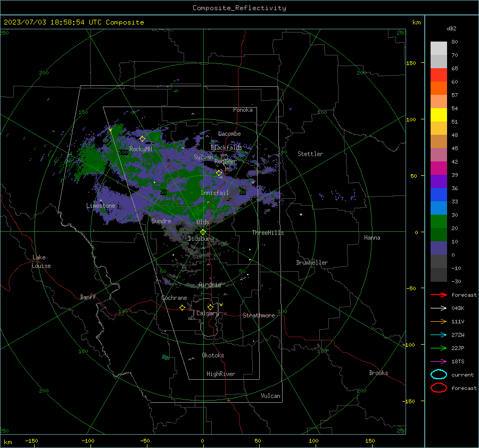Click the bottom-left yellow km unit label

click(x=7, y=442)
